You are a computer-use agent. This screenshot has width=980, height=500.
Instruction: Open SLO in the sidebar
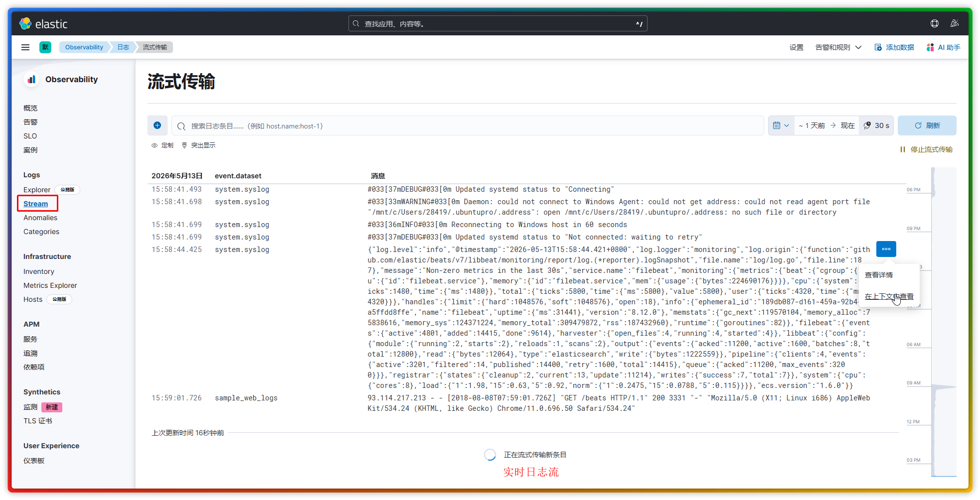pyautogui.click(x=30, y=136)
